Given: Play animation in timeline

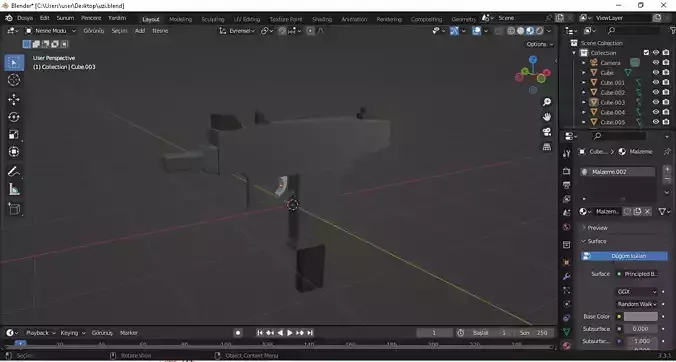Looking at the screenshot, I should [290, 333].
